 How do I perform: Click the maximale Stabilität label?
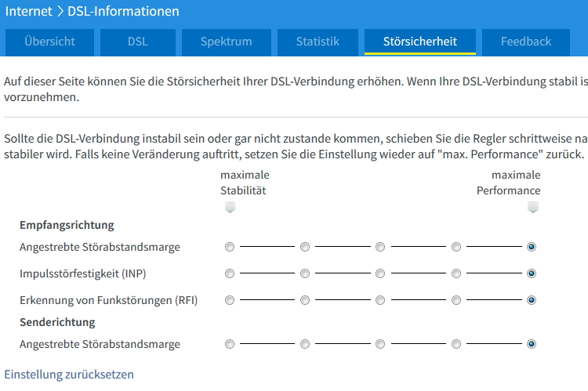pos(245,183)
